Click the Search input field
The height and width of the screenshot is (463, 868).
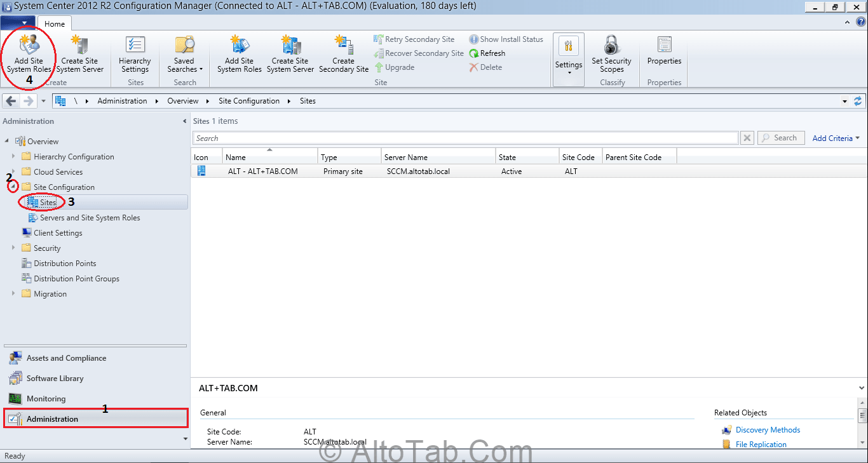click(465, 138)
